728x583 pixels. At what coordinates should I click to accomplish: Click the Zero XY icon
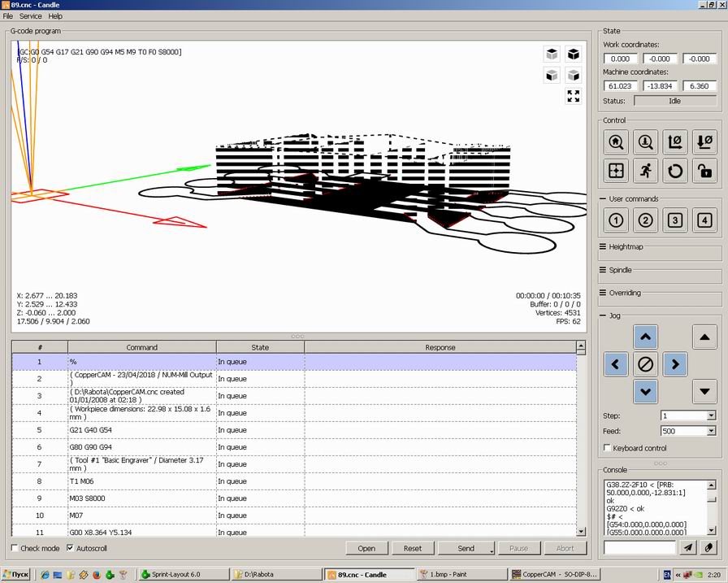click(675, 141)
